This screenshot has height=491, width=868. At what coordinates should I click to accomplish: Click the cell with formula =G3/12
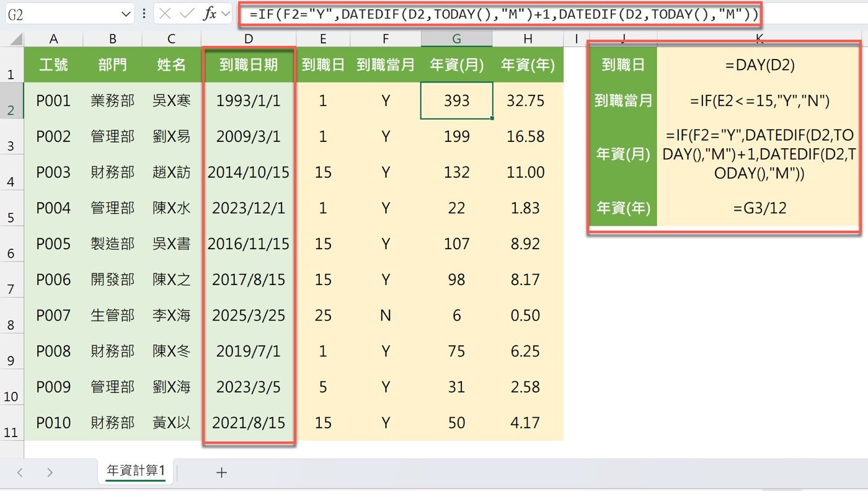point(759,209)
